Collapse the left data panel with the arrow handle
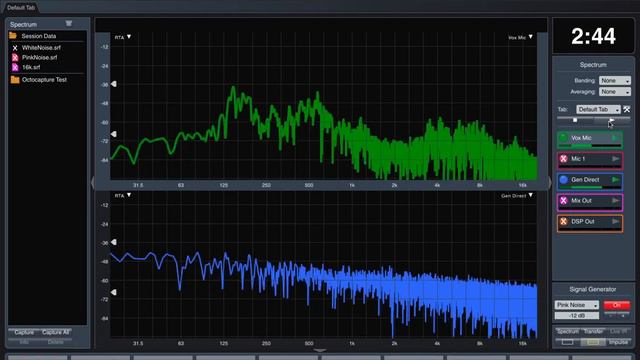Viewport: 640px width, 360px height. (x=93, y=182)
